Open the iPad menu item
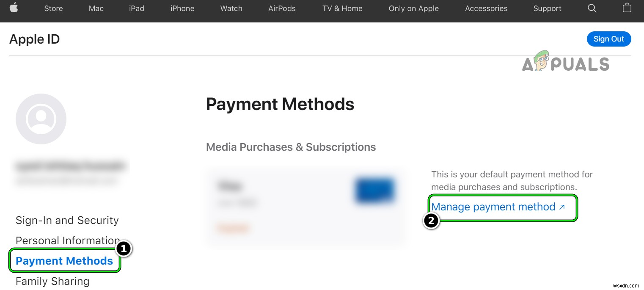 pyautogui.click(x=136, y=8)
